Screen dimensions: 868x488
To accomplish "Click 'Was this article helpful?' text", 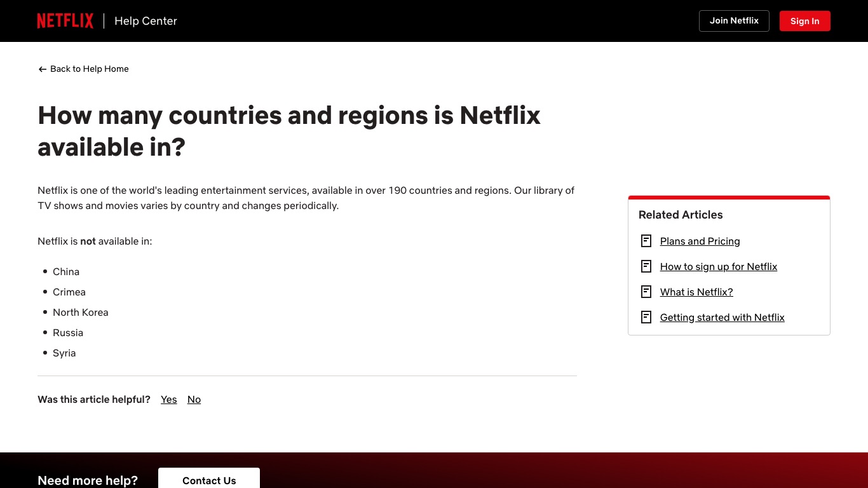I will [94, 399].
